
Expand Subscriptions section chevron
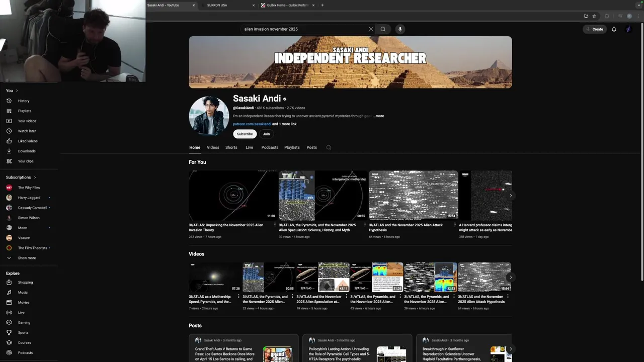pyautogui.click(x=35, y=177)
